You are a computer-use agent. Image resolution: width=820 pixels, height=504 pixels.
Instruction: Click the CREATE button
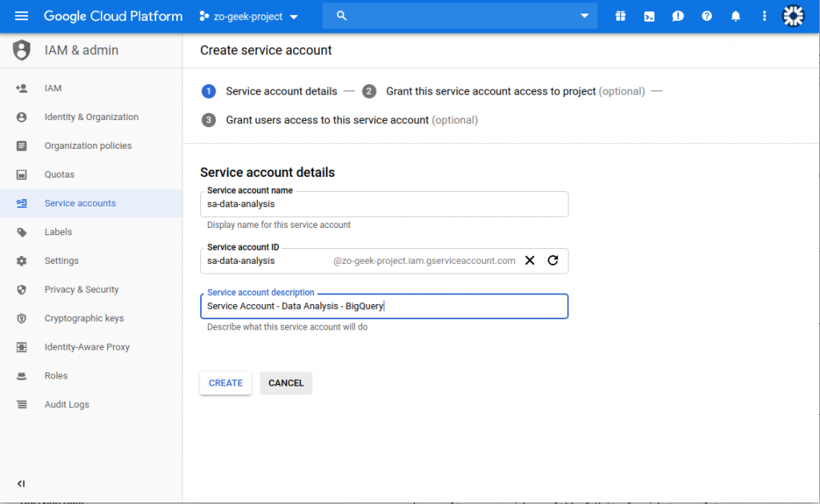225,383
